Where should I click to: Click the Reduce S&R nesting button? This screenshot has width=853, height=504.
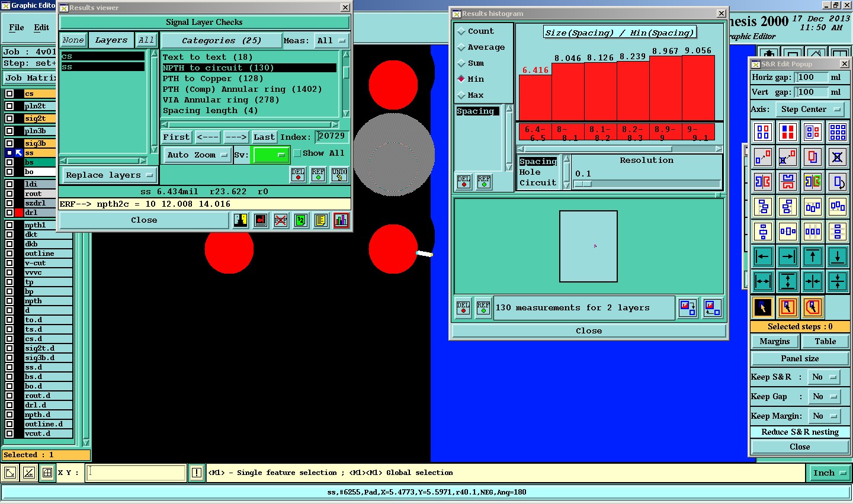800,432
